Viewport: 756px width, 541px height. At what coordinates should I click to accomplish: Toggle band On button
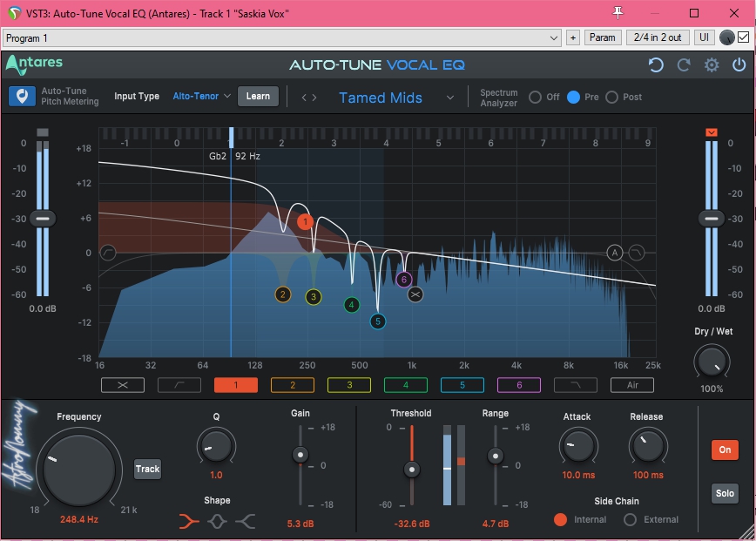pos(725,450)
